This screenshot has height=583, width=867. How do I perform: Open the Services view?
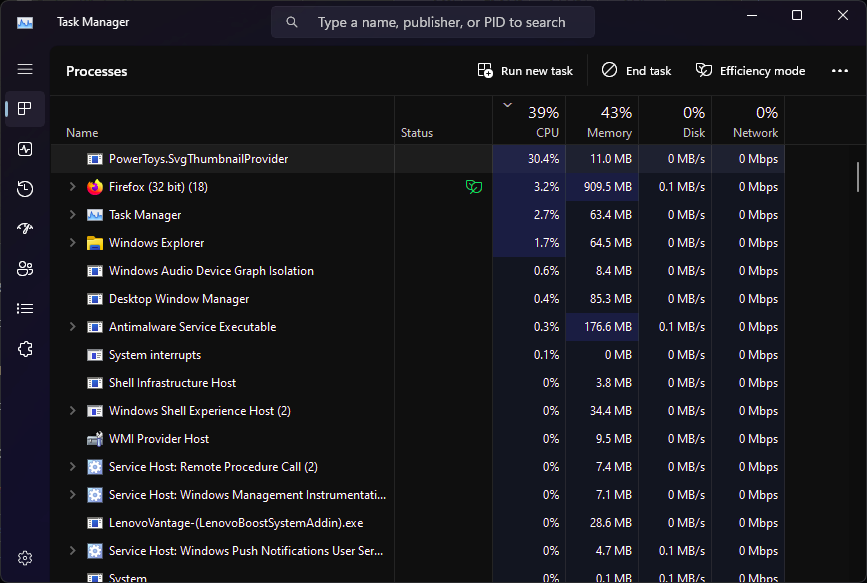click(24, 348)
